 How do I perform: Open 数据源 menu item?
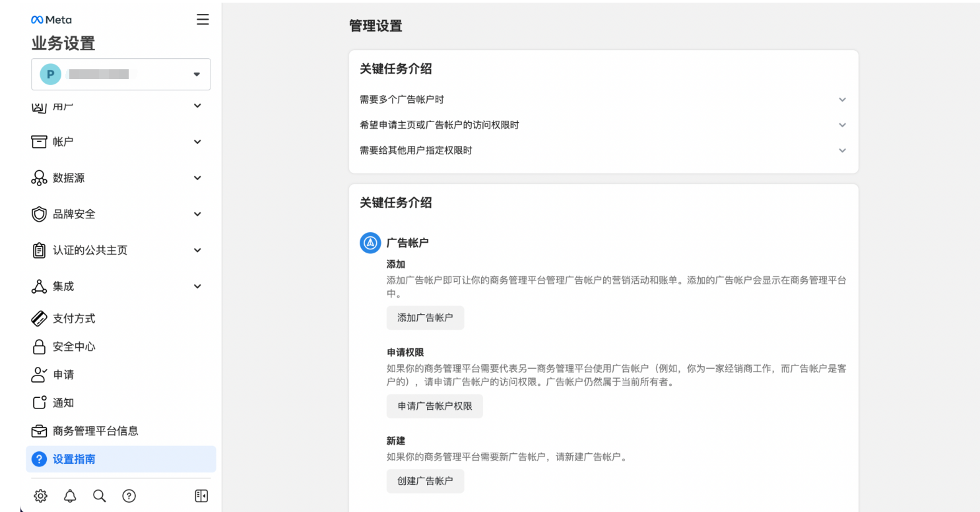point(121,178)
